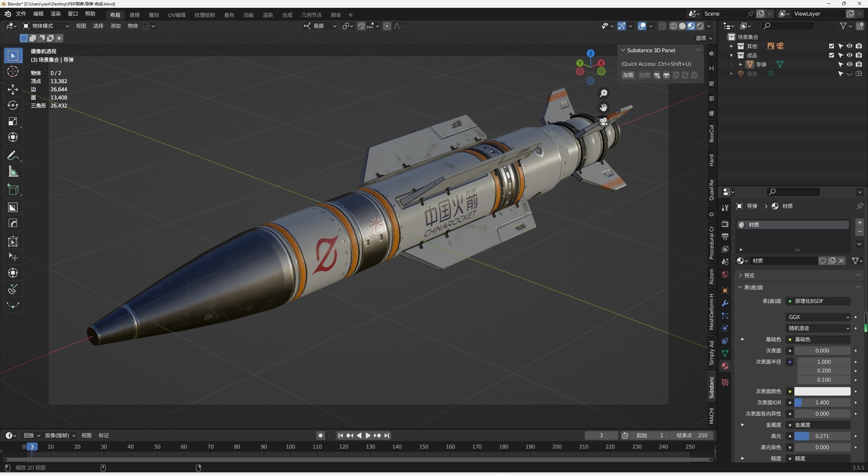The image size is (868, 475).
Task: Open the World properties tab
Action: click(x=725, y=274)
